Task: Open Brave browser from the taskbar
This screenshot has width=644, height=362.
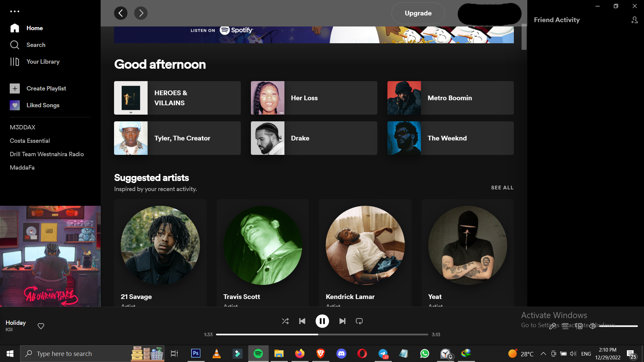Action: tap(321, 354)
